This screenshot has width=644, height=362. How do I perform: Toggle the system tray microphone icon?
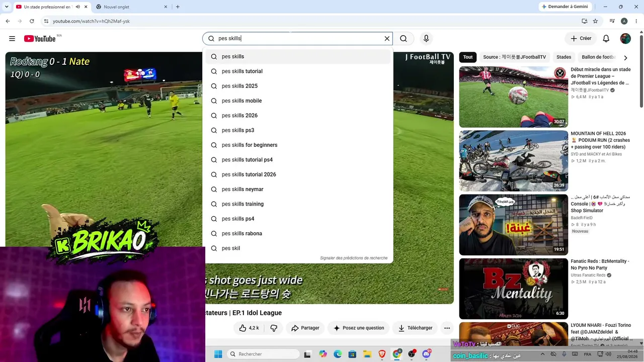click(564, 354)
